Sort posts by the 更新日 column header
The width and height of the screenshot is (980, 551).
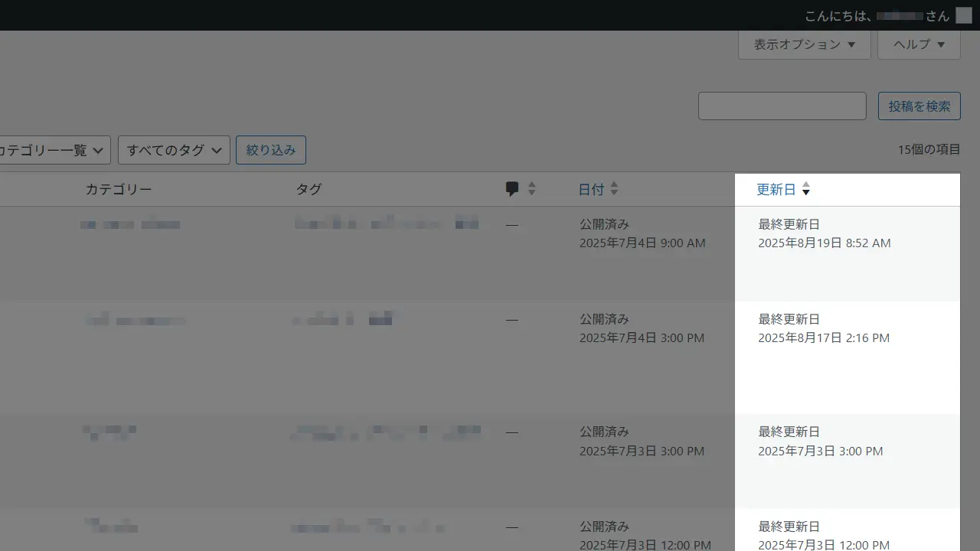tap(776, 189)
